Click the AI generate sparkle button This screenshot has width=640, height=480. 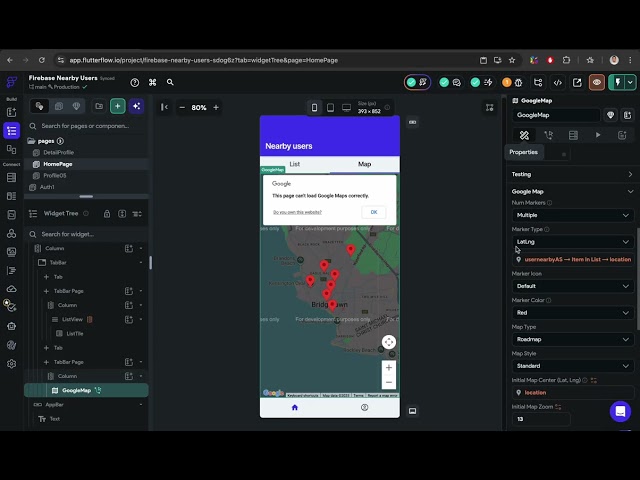coord(136,107)
